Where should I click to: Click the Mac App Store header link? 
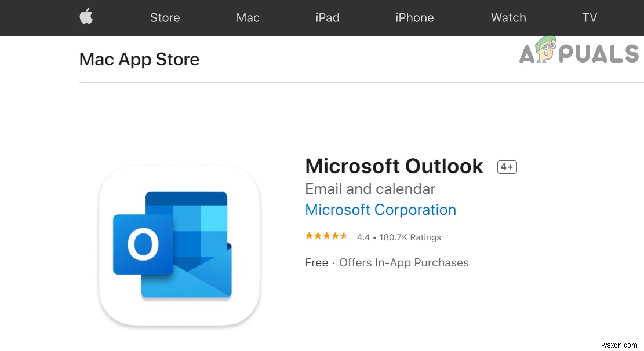[139, 59]
